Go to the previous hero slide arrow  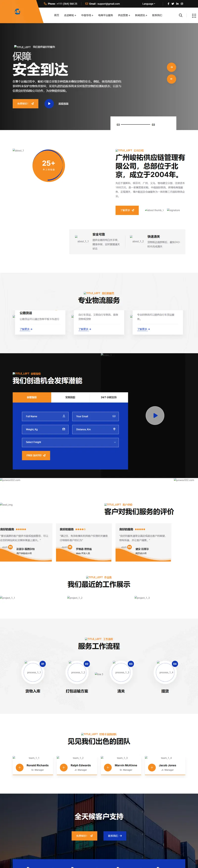click(x=172, y=79)
